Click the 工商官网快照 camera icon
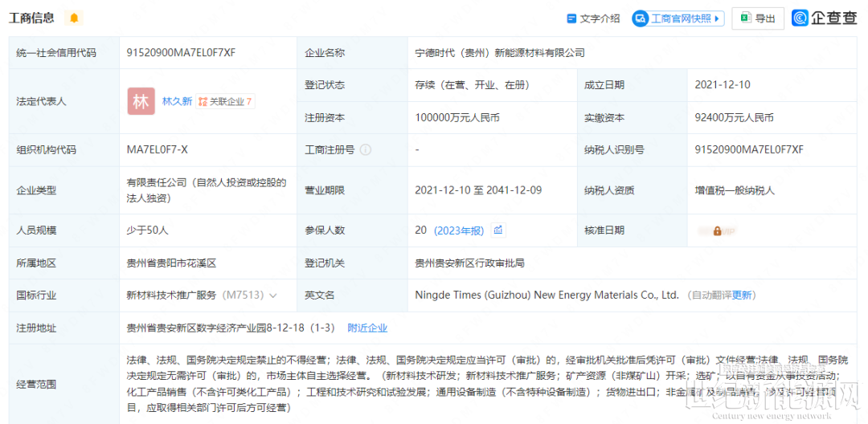 641,18
